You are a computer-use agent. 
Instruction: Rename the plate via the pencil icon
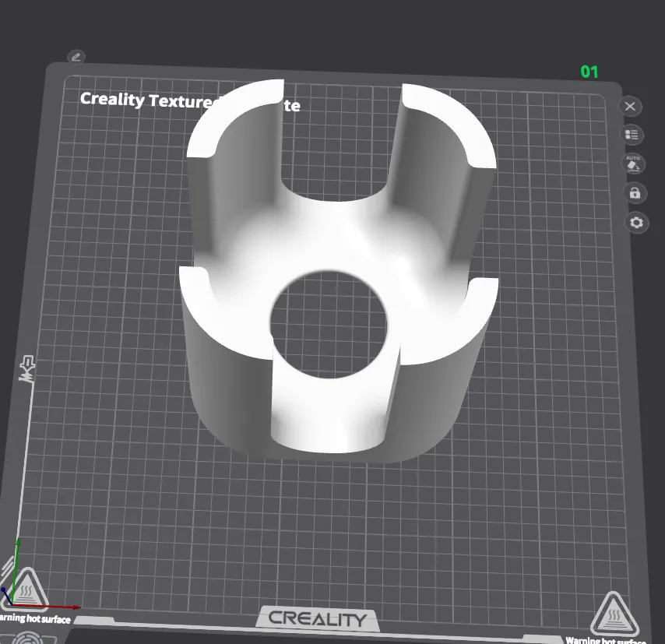click(x=76, y=57)
